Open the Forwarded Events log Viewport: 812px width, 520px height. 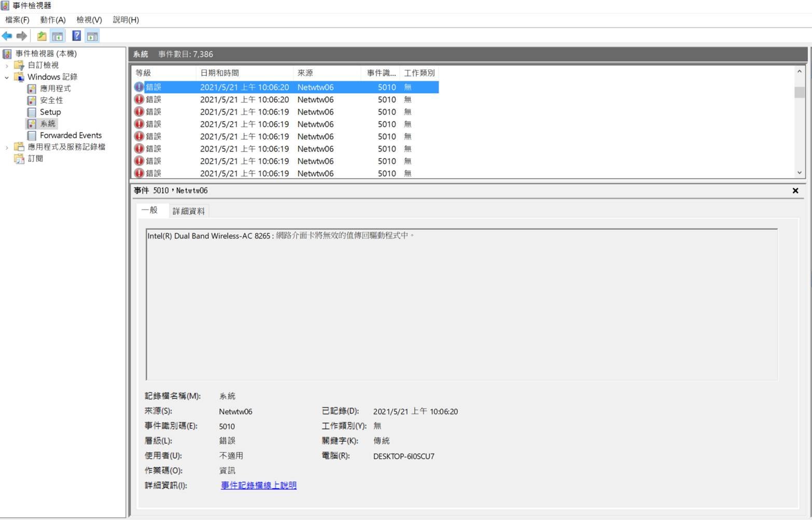click(71, 135)
